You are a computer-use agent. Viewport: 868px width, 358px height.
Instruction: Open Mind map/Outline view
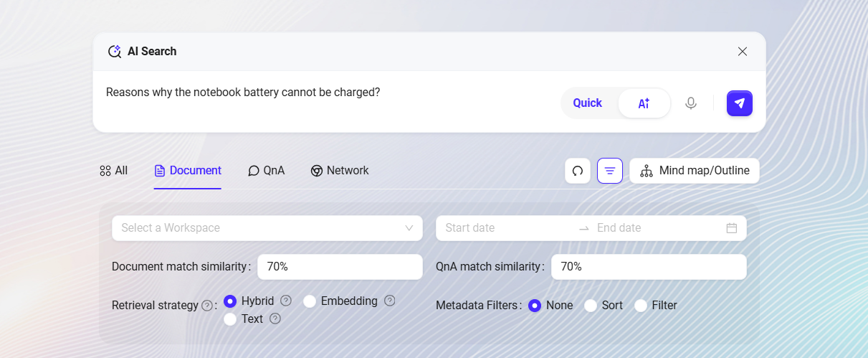pyautogui.click(x=695, y=171)
